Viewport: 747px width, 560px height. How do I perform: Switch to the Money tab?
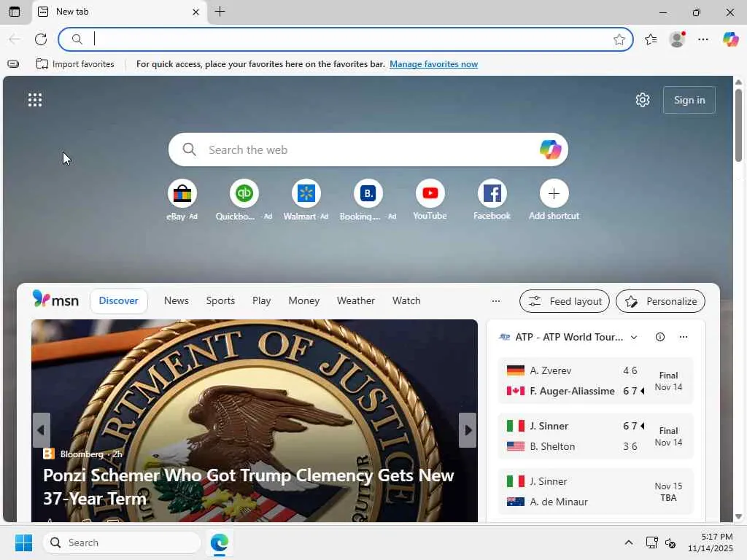coord(304,301)
